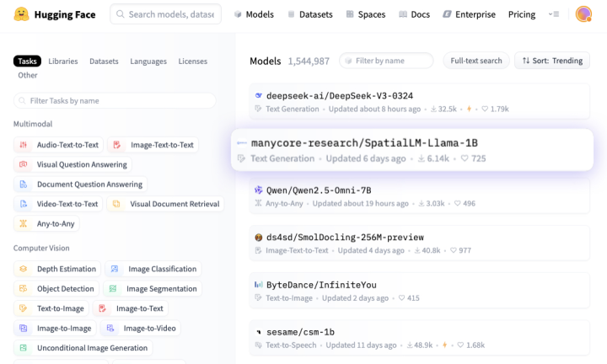Switch to the Licenses tab

pos(193,62)
